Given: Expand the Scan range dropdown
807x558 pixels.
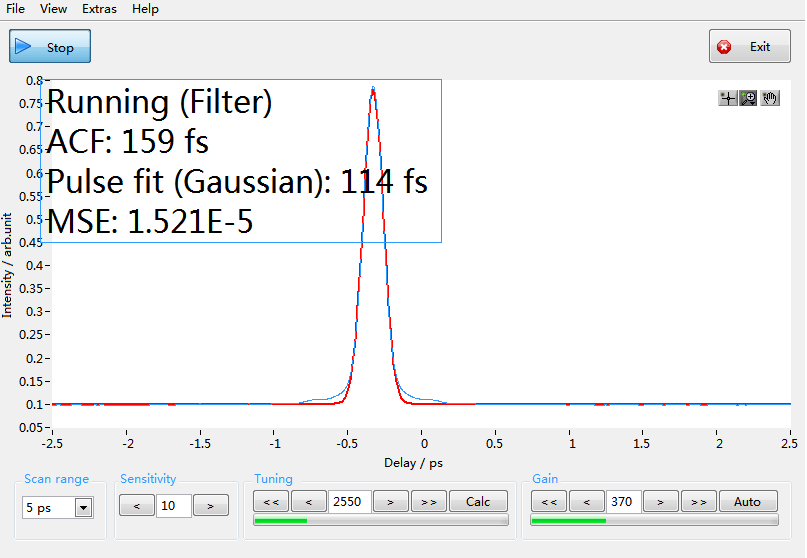Looking at the screenshot, I should click(x=83, y=508).
